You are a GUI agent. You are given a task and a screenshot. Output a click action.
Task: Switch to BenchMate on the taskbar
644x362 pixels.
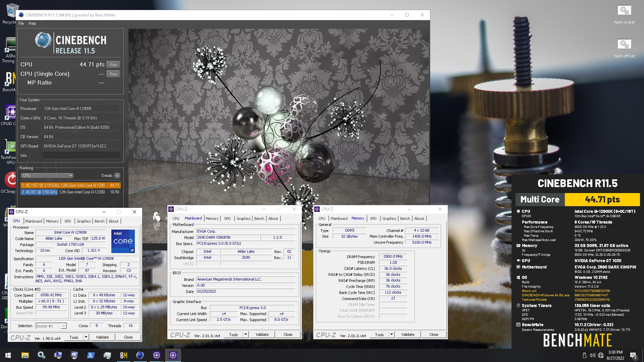coord(124,355)
